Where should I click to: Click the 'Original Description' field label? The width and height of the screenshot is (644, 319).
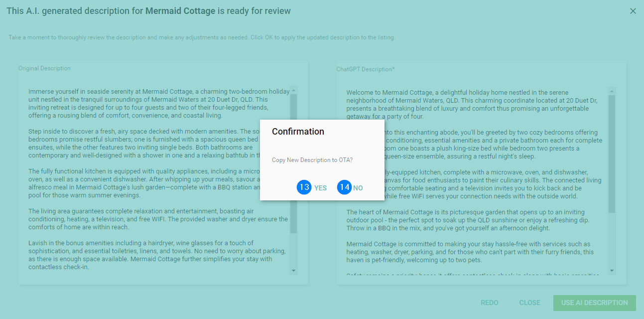45,68
